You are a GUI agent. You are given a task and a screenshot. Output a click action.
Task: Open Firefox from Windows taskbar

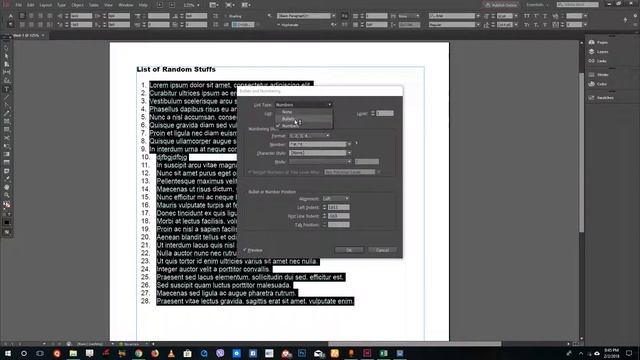pyautogui.click(x=155, y=353)
